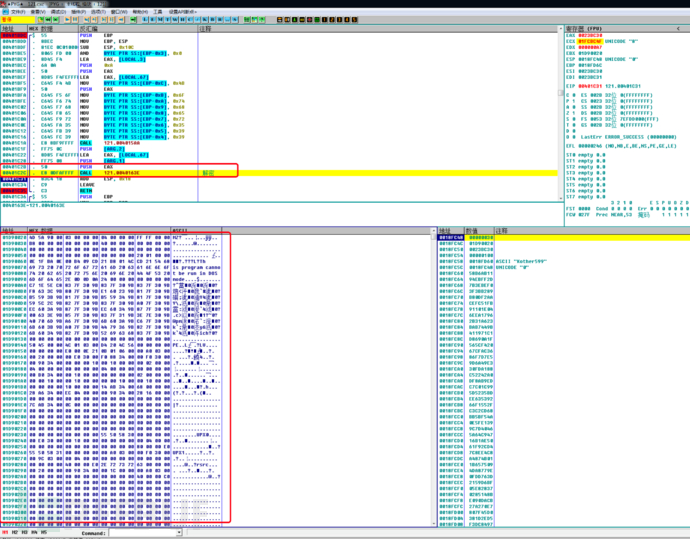
Task: Click the Execute Till Return icon
Action: [121, 19]
